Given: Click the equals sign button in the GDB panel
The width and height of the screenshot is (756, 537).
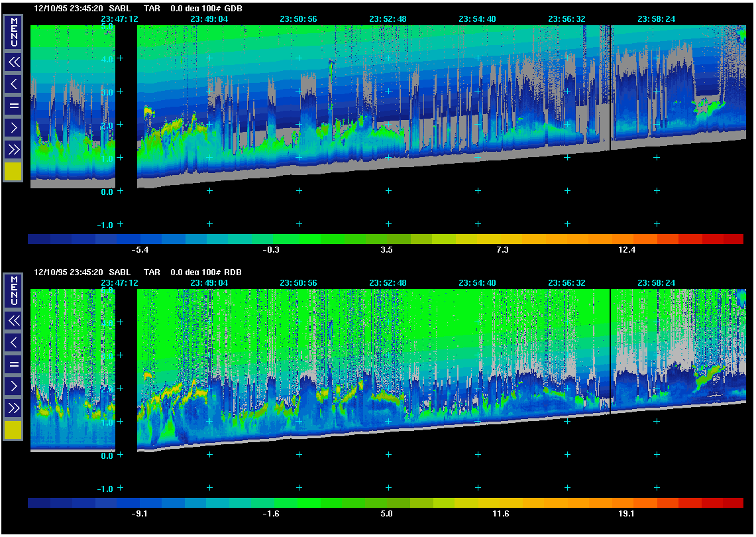Looking at the screenshot, I should (x=13, y=106).
